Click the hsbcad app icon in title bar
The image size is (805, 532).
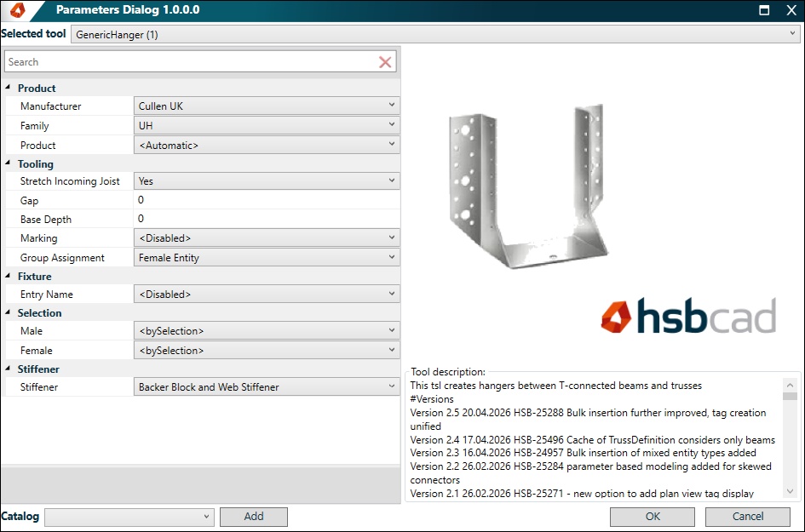[x=17, y=9]
